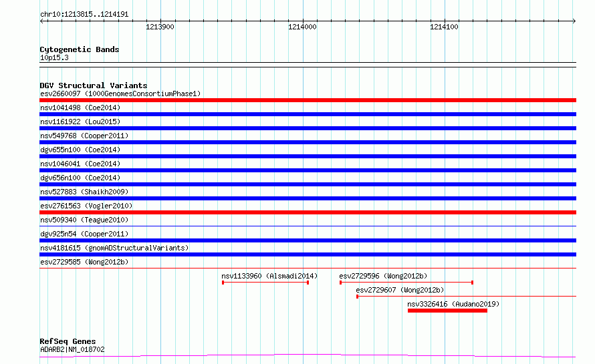Click the blue nsv1046041 variant bar

(x=308, y=170)
